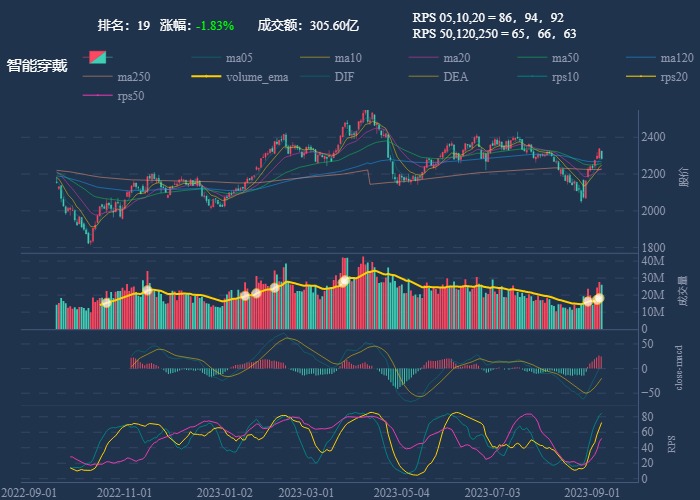Hide the DEA line from legend

[x=455, y=77]
